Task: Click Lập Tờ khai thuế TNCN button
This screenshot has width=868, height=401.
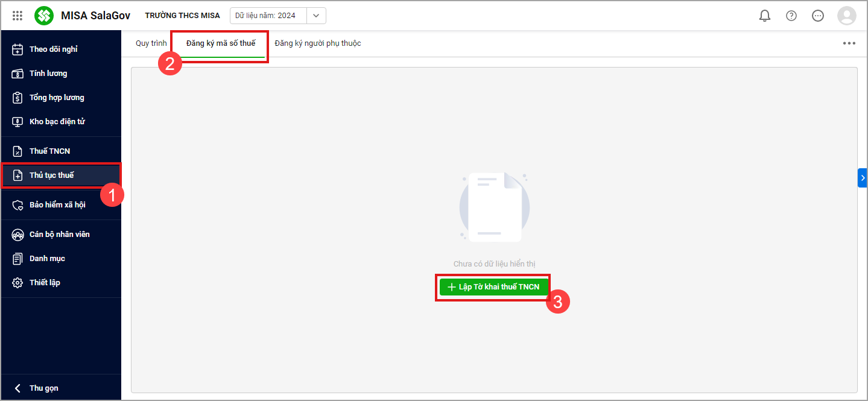Action: point(493,287)
